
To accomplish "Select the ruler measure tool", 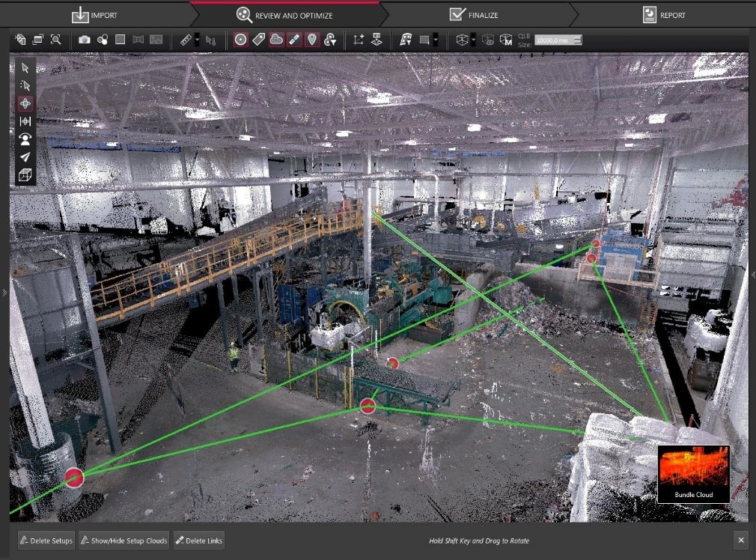I will 186,40.
